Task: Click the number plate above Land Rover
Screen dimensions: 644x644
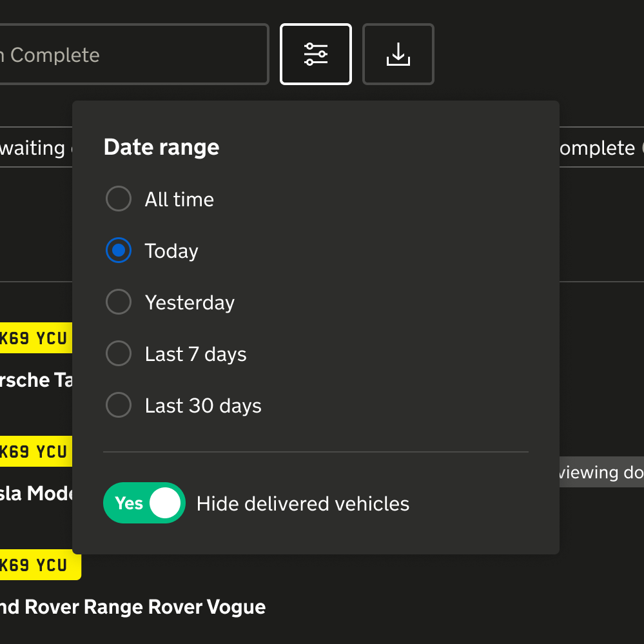Action: click(40, 565)
